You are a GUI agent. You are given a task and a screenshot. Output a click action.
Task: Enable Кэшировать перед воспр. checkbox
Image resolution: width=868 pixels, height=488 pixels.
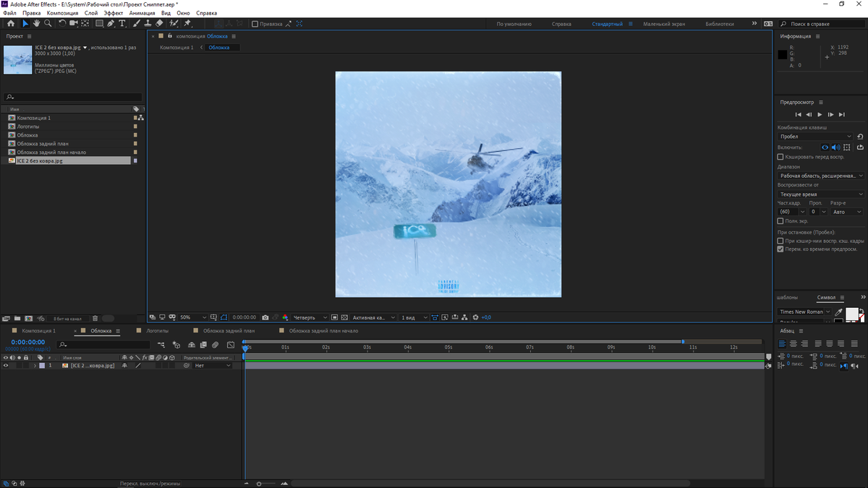click(780, 157)
